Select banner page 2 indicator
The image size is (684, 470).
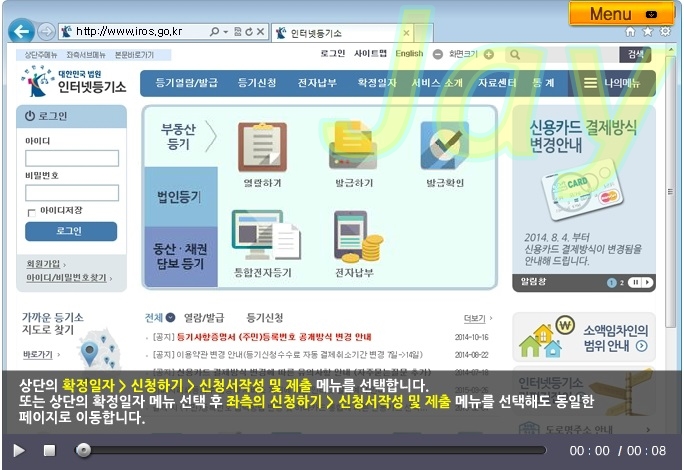click(622, 283)
